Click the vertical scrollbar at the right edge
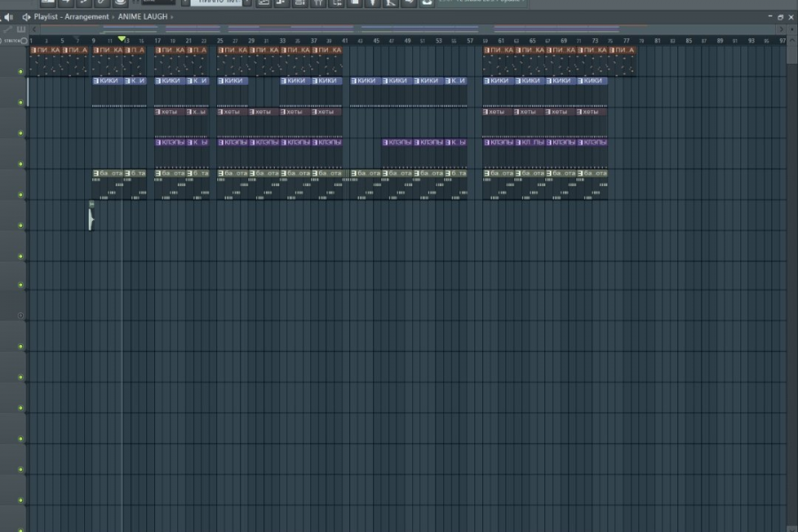The width and height of the screenshot is (798, 532). click(792, 51)
